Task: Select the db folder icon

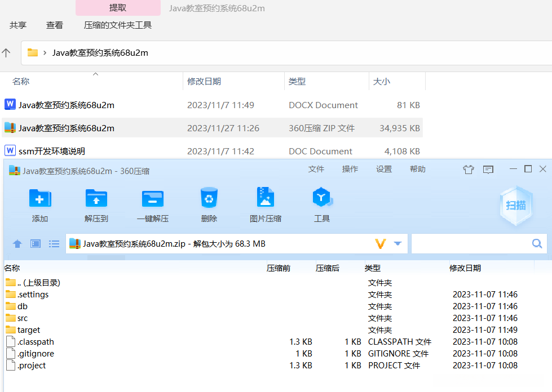Action: (11, 306)
